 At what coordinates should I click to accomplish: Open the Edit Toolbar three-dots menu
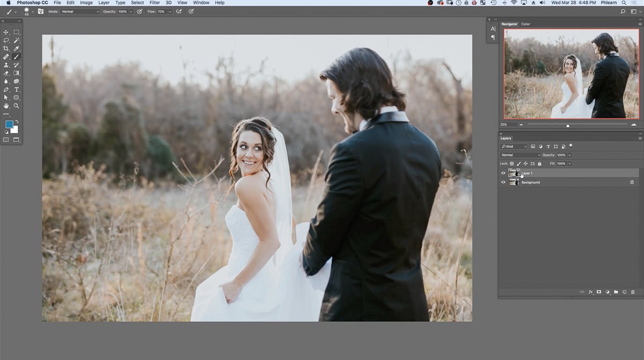pos(6,114)
